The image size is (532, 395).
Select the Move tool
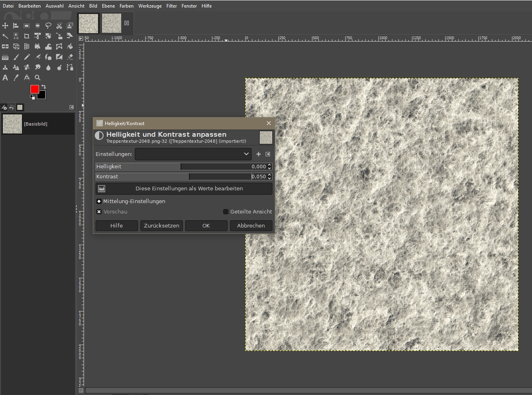(5, 26)
